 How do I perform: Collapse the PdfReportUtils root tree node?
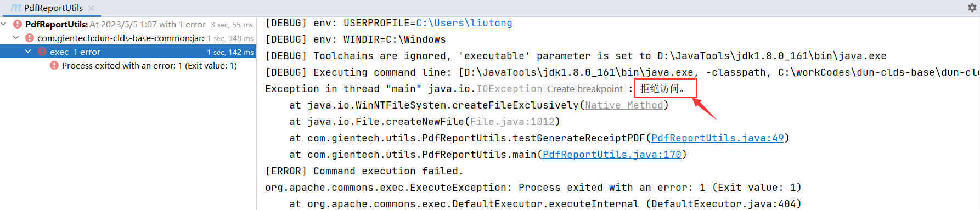pos(4,24)
